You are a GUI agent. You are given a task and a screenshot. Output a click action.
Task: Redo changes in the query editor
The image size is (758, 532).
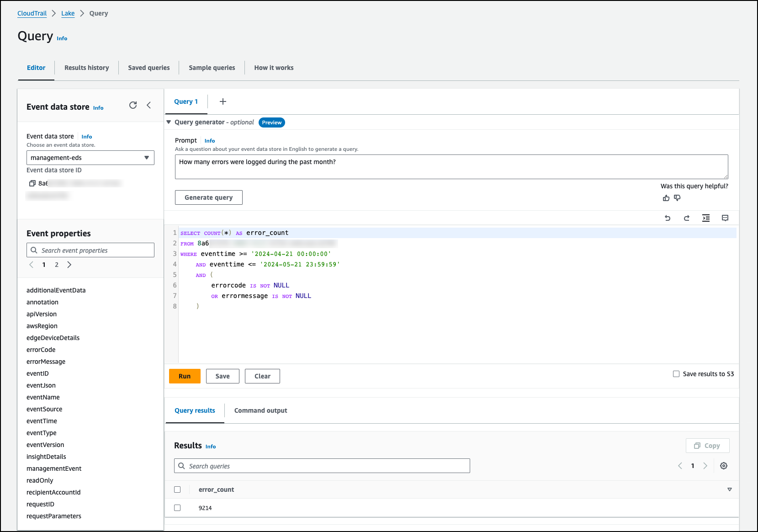click(687, 218)
